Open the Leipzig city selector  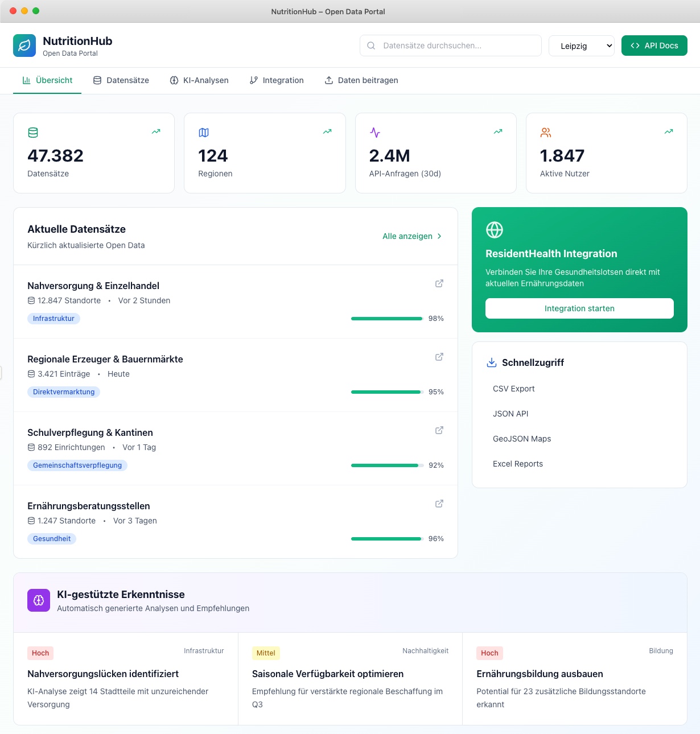[x=581, y=46]
